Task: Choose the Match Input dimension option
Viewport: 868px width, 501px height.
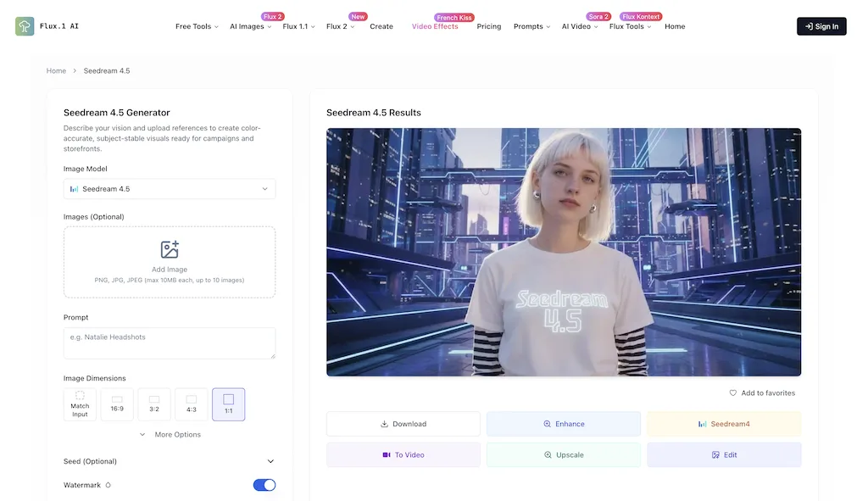Action: tap(80, 404)
